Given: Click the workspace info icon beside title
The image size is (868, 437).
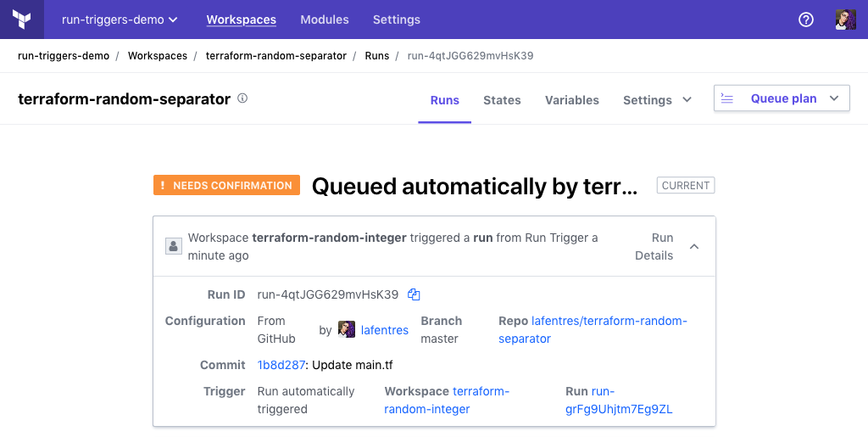Looking at the screenshot, I should click(x=242, y=98).
